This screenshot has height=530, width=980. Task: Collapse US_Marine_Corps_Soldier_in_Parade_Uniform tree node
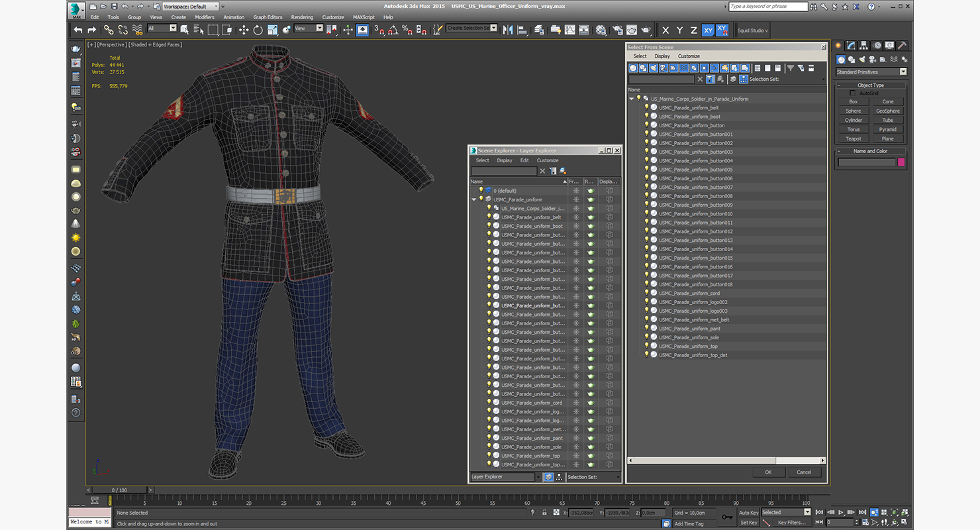click(632, 99)
